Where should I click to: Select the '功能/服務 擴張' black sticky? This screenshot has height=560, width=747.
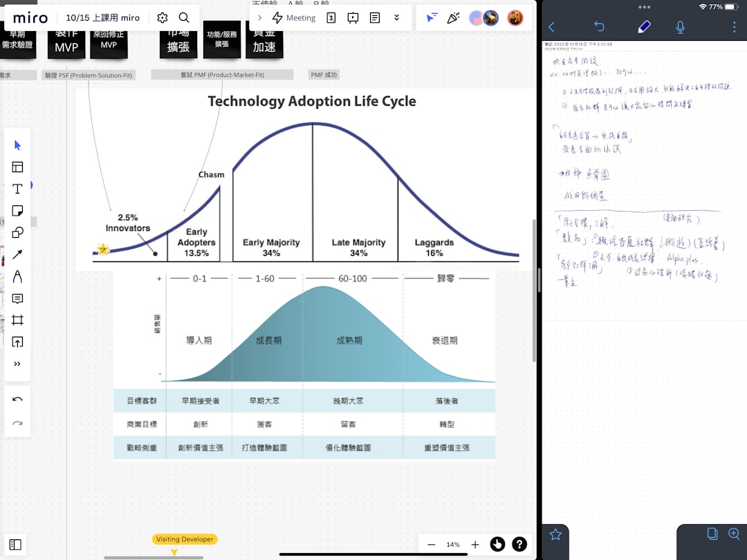pyautogui.click(x=222, y=39)
